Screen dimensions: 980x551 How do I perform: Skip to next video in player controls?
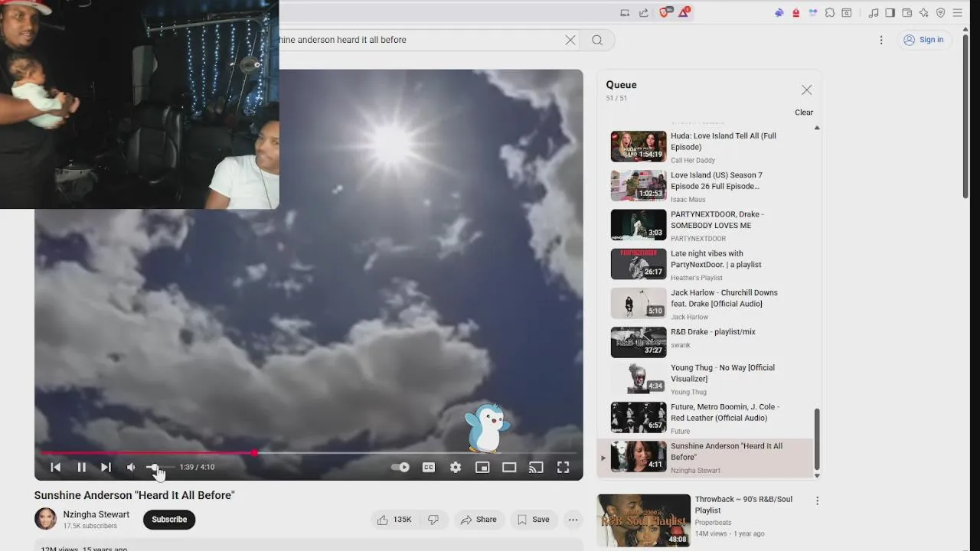coord(106,468)
